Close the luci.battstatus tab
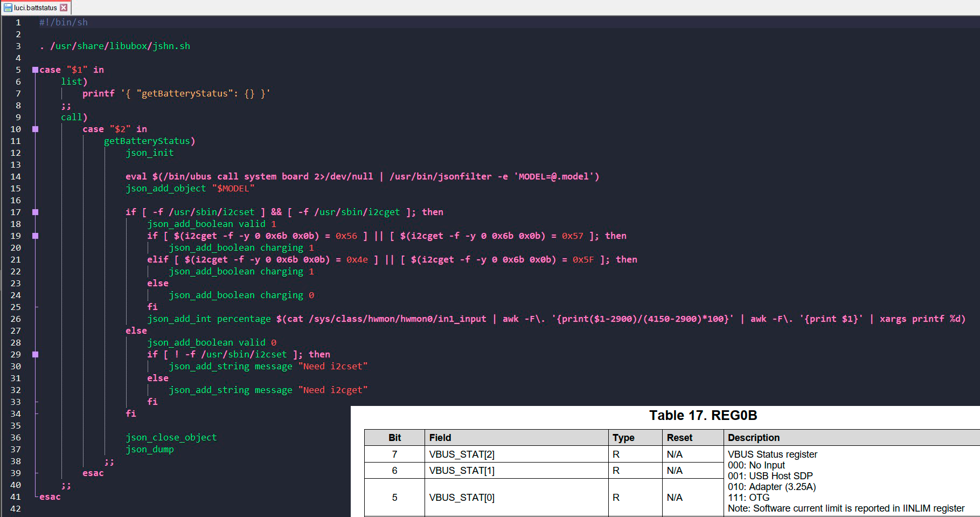This screenshot has width=980, height=517. (x=64, y=8)
